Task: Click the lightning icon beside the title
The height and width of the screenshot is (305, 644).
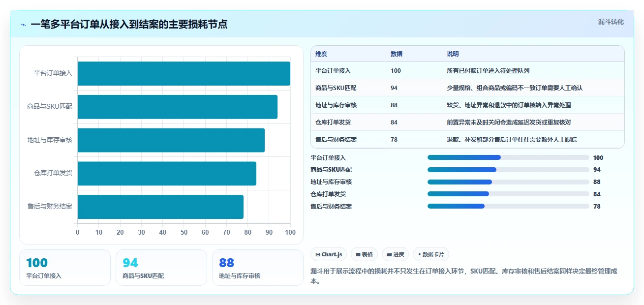Action: tap(24, 25)
